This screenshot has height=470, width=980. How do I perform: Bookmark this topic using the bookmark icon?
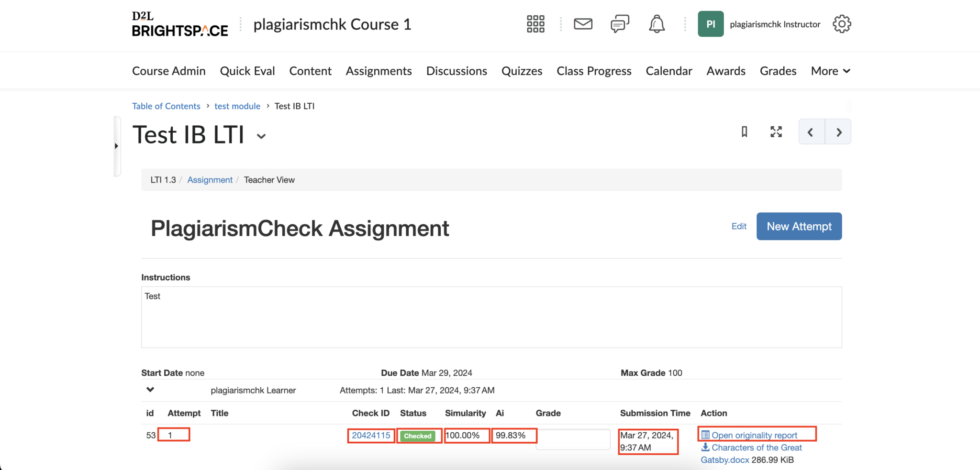click(745, 132)
